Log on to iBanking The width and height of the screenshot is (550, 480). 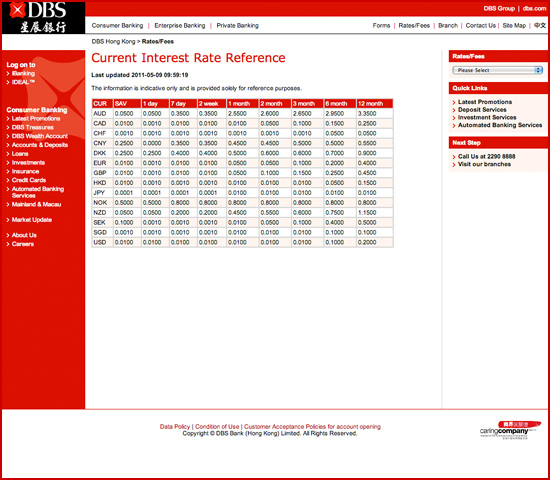pyautogui.click(x=23, y=73)
